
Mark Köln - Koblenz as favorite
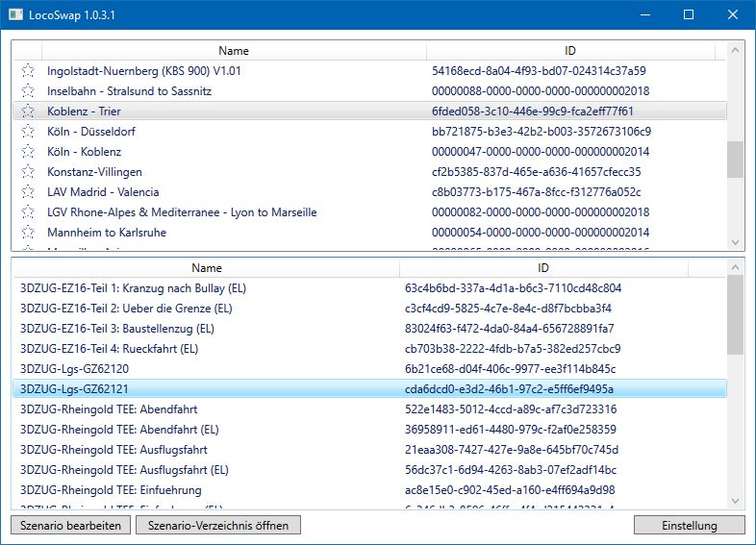pyautogui.click(x=28, y=152)
